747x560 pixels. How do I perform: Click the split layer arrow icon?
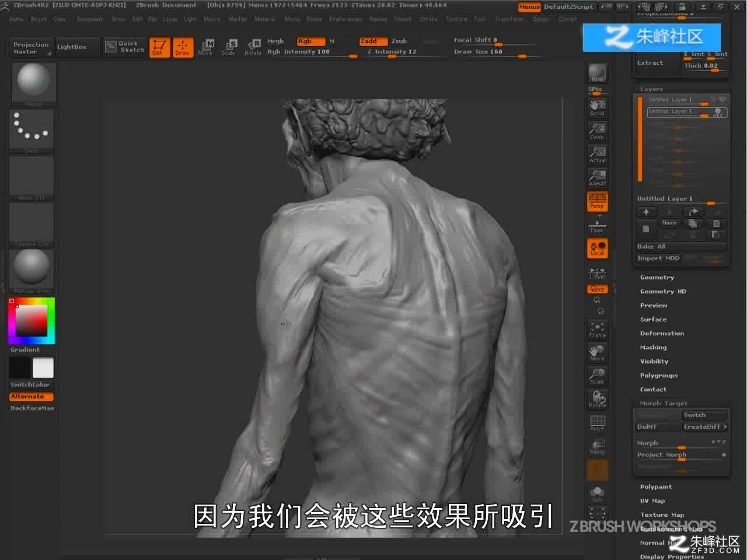tap(693, 212)
